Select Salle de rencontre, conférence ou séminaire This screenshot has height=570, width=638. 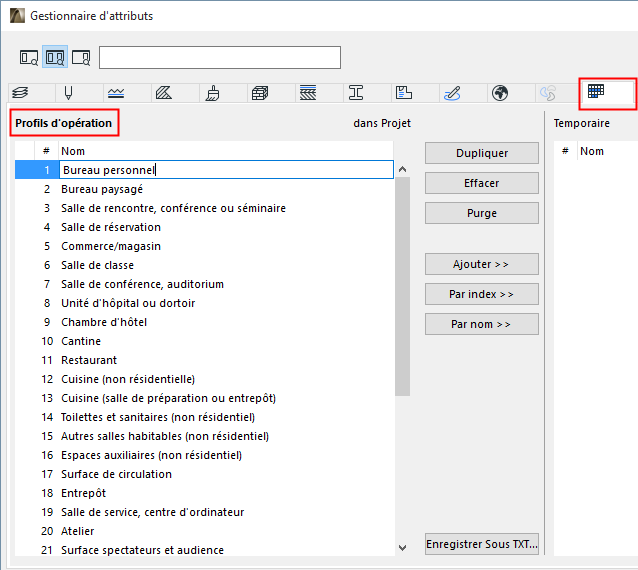coord(204,208)
